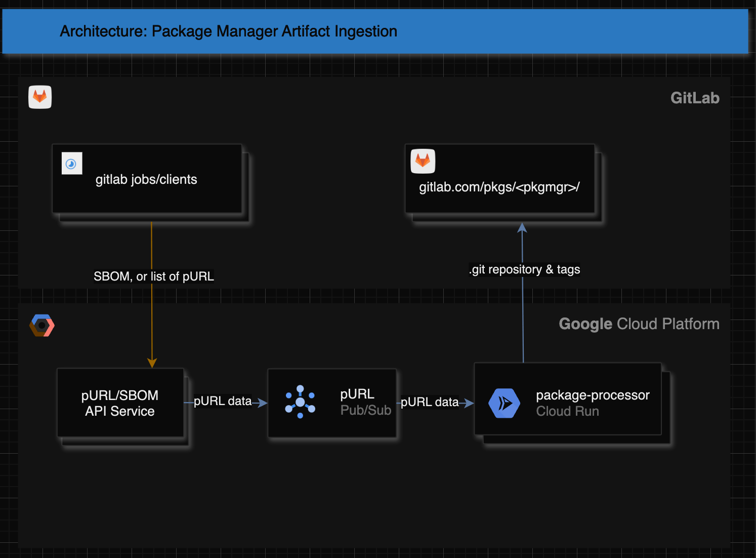Click the '.git repository & tags' connector label
The width and height of the screenshot is (756, 558).
525,269
